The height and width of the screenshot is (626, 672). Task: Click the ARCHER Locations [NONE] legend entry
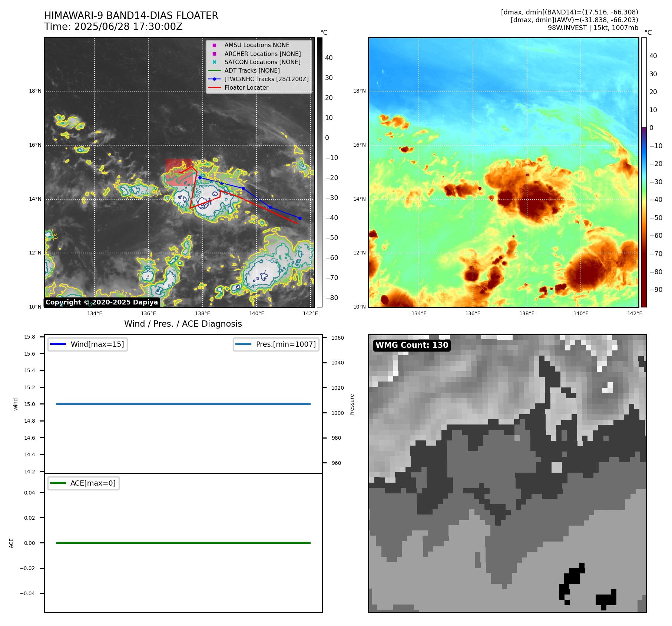pos(262,54)
